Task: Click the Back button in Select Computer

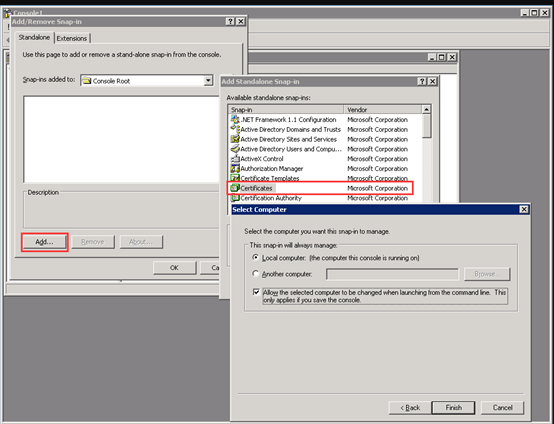Action: point(410,407)
